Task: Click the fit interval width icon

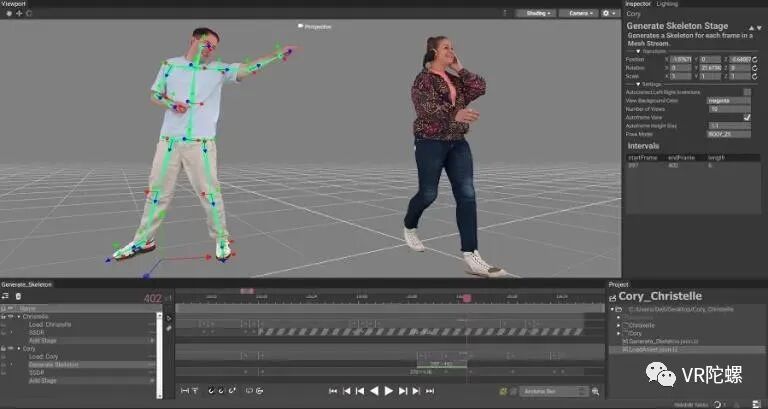Action: pyautogui.click(x=185, y=391)
